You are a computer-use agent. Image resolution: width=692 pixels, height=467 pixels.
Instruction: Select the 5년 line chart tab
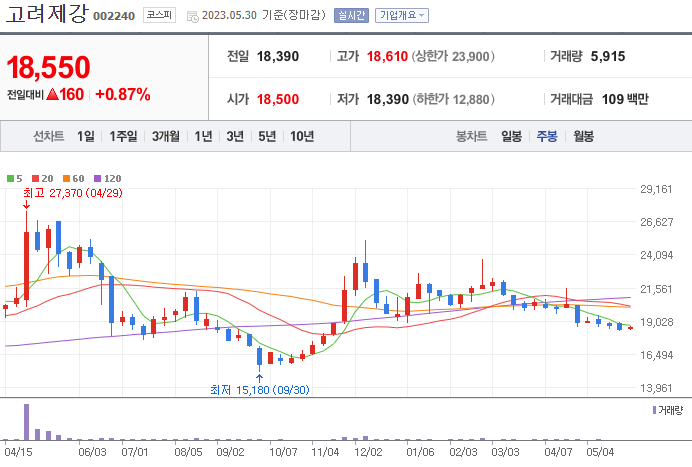(x=267, y=136)
